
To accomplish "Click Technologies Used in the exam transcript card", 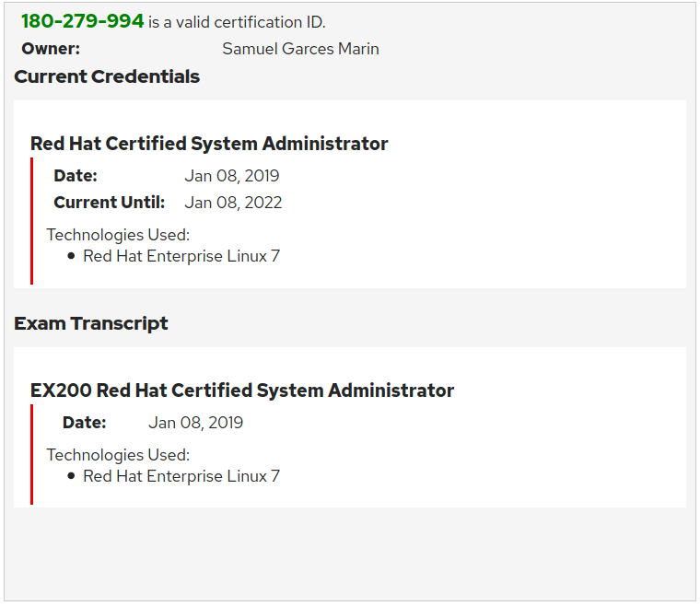I will pos(118,455).
